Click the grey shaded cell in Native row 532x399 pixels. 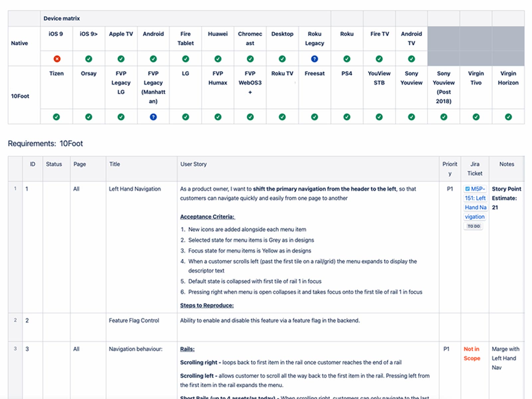(475, 46)
